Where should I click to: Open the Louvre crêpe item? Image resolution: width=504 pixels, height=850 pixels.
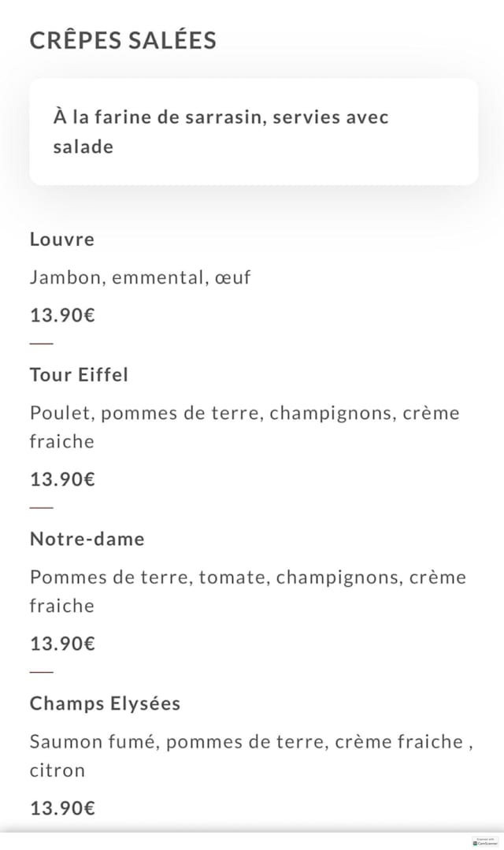click(x=62, y=239)
